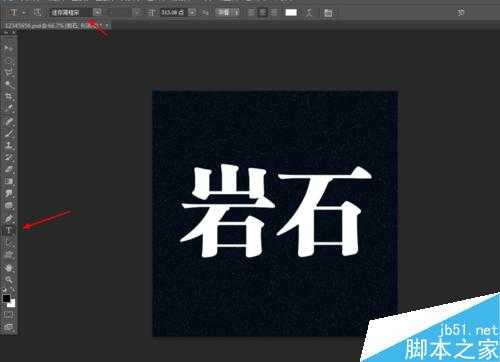Click the background white color swatch
The width and height of the screenshot is (500, 362).
click(x=12, y=303)
